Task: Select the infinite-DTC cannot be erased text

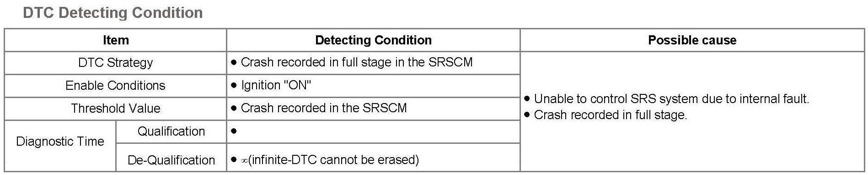Action: [x=334, y=159]
